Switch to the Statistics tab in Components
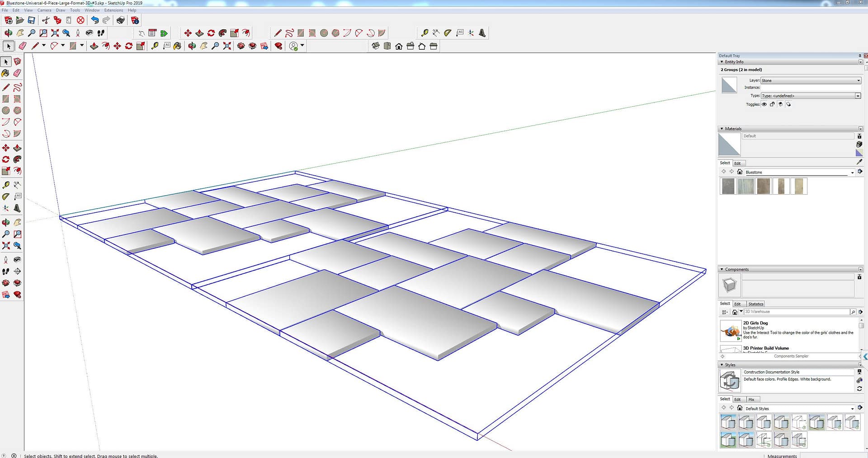The height and width of the screenshot is (458, 868). click(x=755, y=304)
